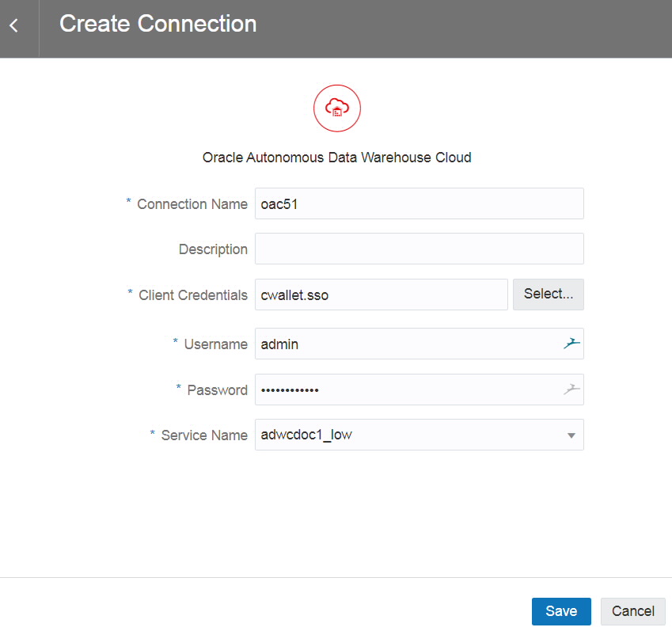Cancel the connection creation
The width and height of the screenshot is (672, 631).
tap(632, 611)
